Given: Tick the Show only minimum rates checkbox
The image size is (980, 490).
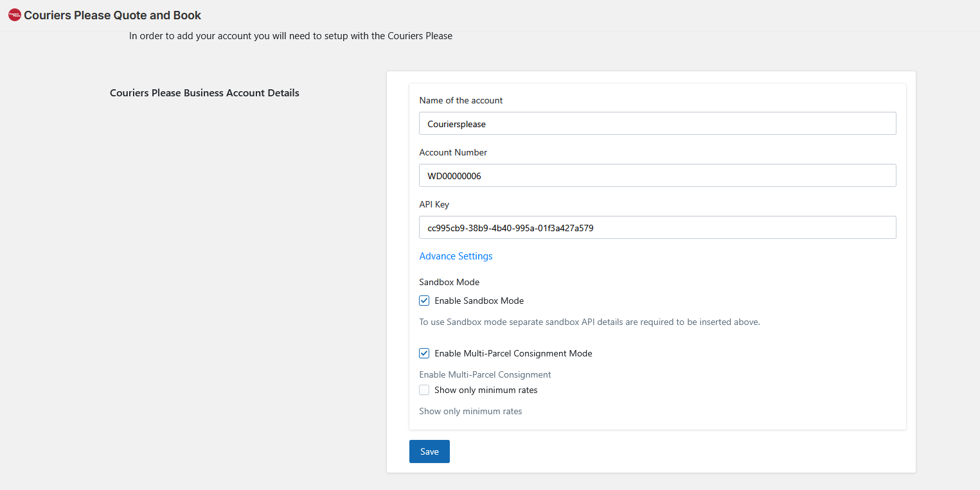Looking at the screenshot, I should point(424,390).
